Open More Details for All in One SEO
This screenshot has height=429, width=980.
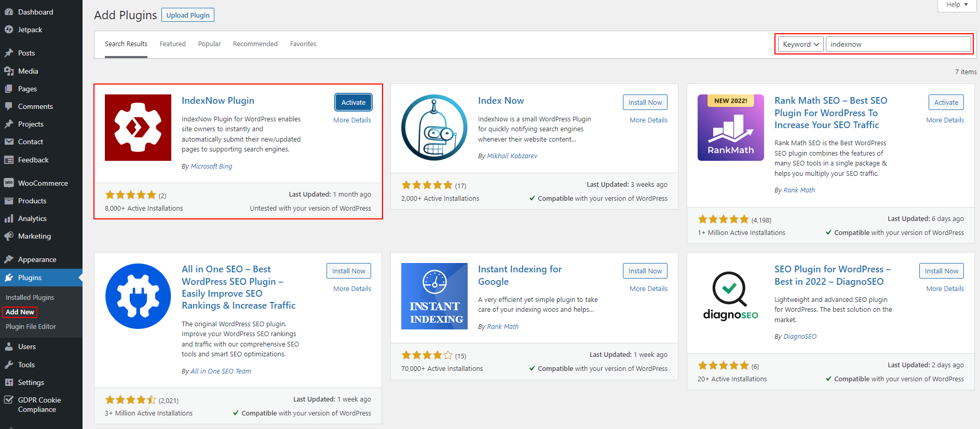[352, 288]
